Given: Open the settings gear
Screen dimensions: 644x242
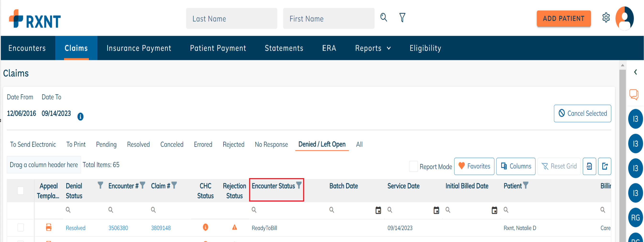Looking at the screenshot, I should (x=606, y=18).
